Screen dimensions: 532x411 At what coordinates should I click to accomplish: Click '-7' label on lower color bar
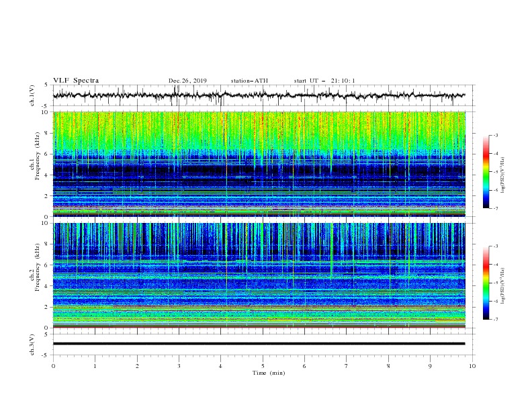496,319
